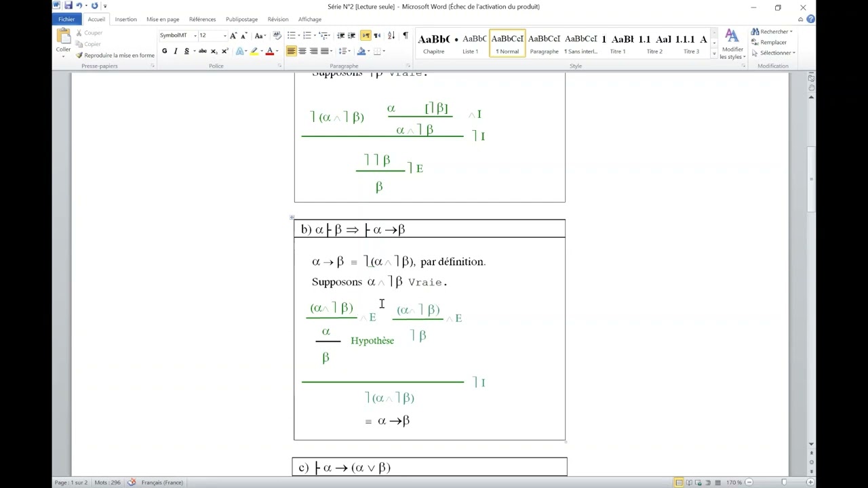Click the proofing status icon in the status bar

click(132, 483)
